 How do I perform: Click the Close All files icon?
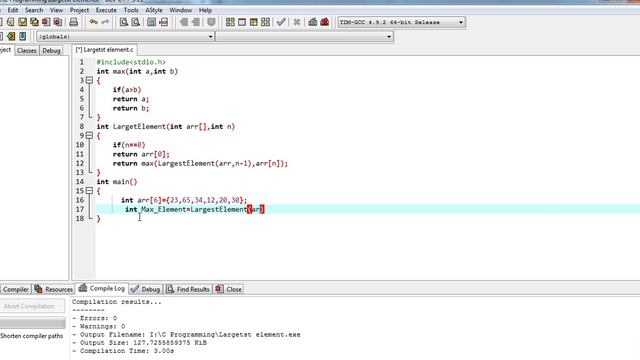58,22
